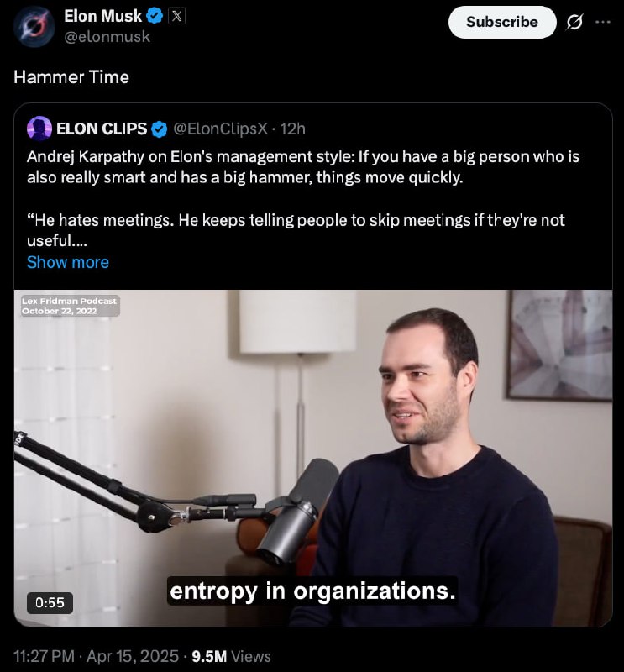Screen dimensions: 624x672
Task: Click the ELON CLIPS profile avatar
Action: (x=39, y=129)
